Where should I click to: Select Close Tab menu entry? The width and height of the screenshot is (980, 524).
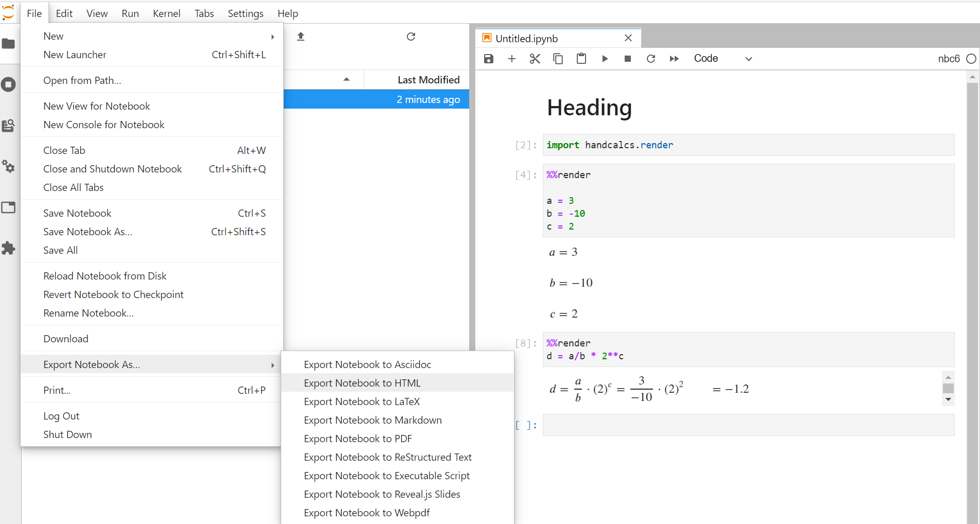click(x=152, y=150)
